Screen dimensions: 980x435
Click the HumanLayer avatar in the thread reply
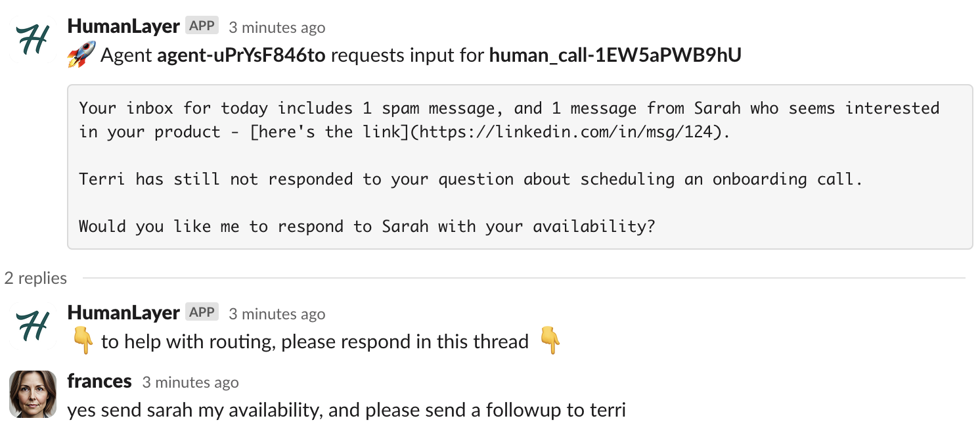click(33, 325)
